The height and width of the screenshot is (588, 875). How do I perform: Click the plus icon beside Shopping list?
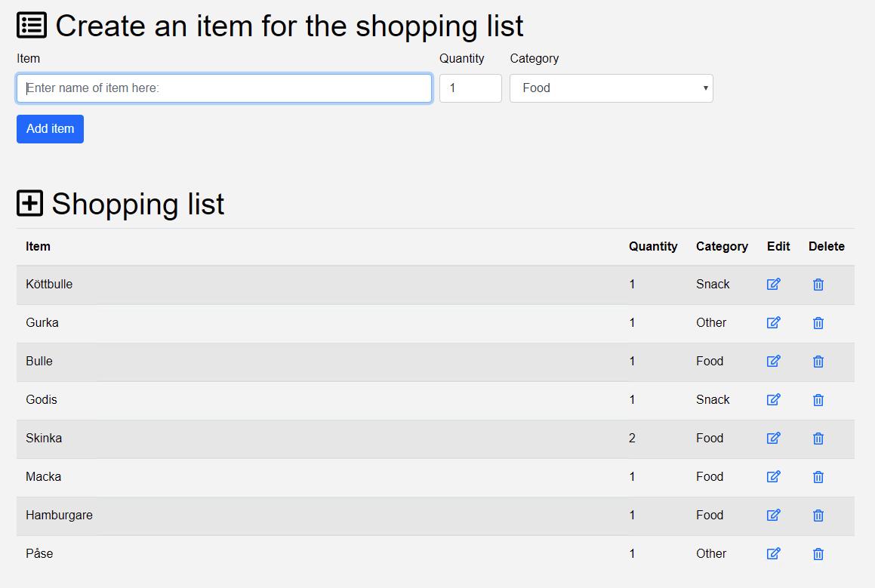(30, 204)
